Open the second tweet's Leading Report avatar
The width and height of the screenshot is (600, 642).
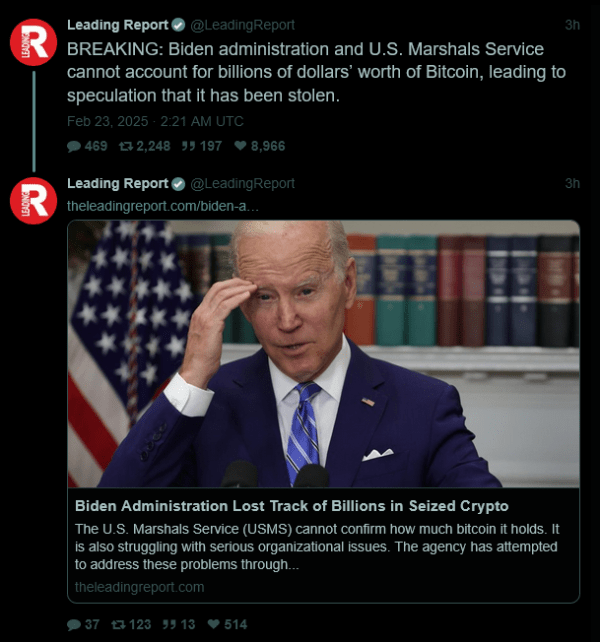[x=33, y=201]
